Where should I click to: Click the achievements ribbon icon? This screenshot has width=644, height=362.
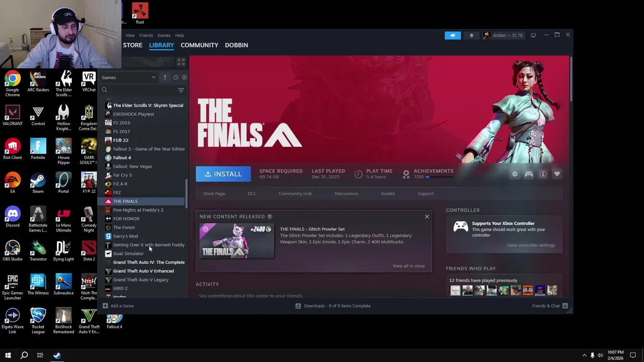(406, 174)
